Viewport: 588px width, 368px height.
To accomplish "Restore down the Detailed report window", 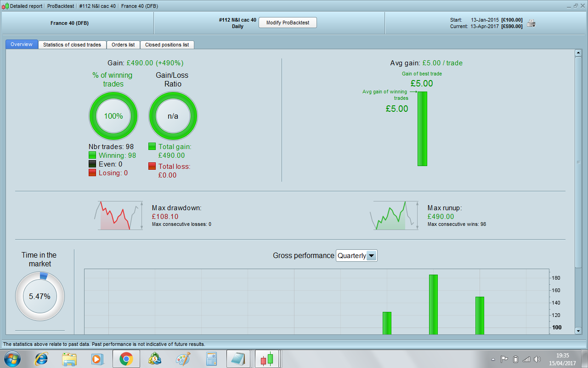I will [576, 6].
